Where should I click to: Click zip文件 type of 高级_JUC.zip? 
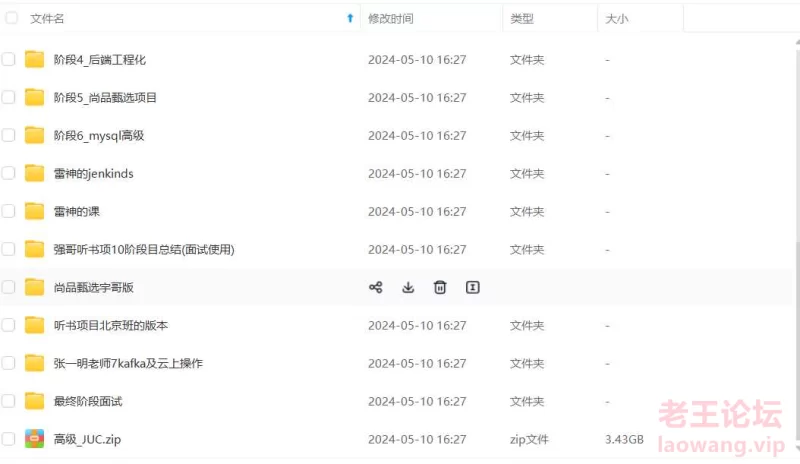529,439
